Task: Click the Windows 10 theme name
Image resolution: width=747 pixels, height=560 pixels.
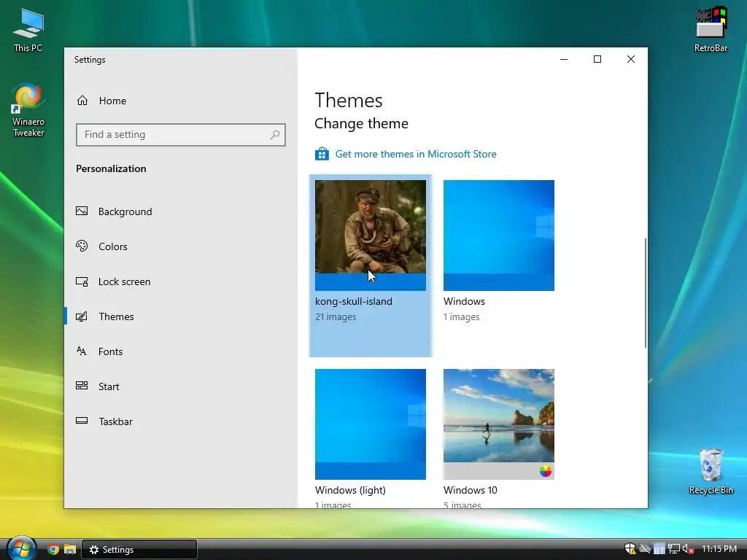Action: (471, 490)
